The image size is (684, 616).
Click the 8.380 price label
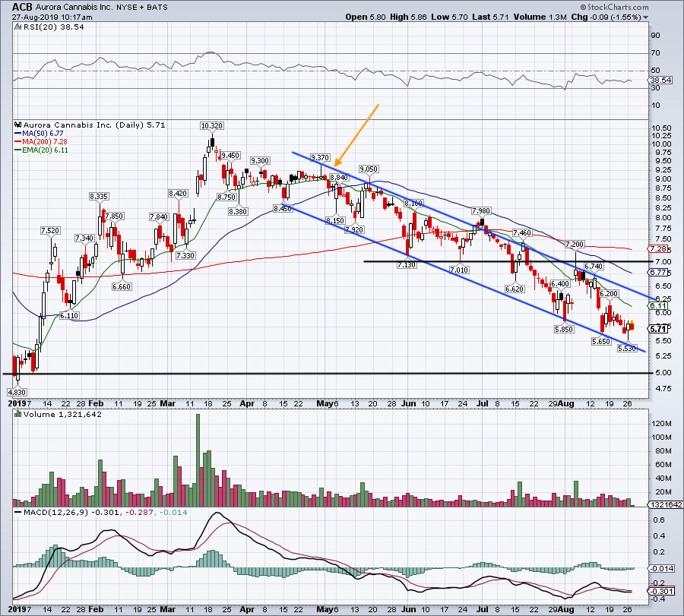click(x=238, y=211)
